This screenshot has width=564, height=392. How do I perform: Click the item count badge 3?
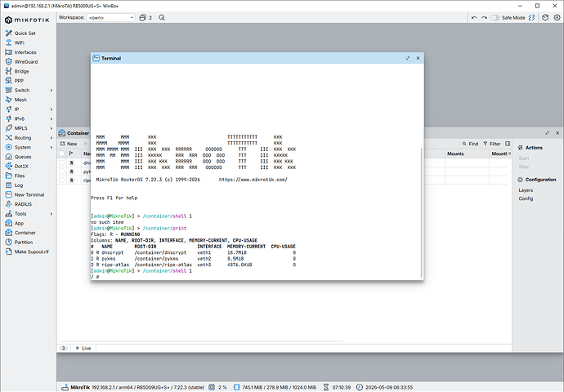(63, 348)
